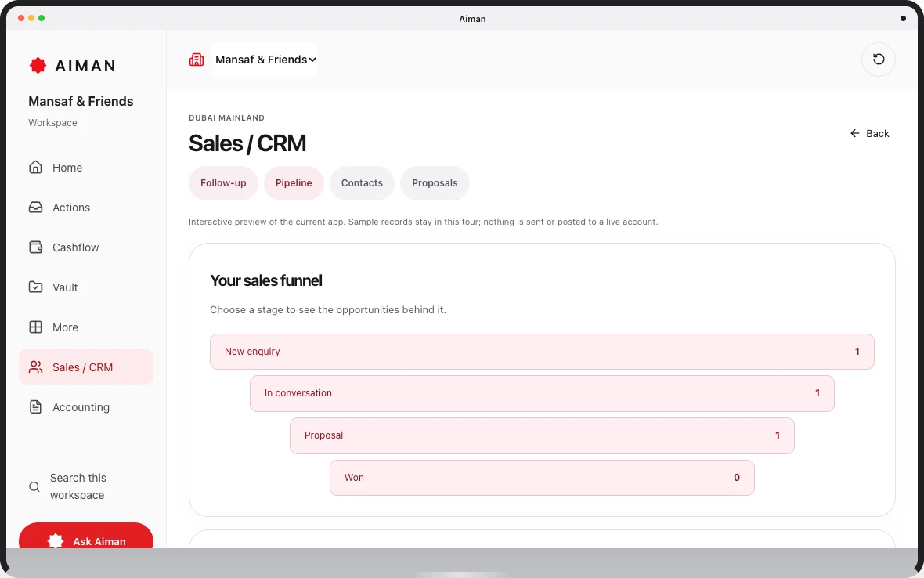Image resolution: width=924 pixels, height=578 pixels.
Task: Open More in the sidebar
Action: 86,327
